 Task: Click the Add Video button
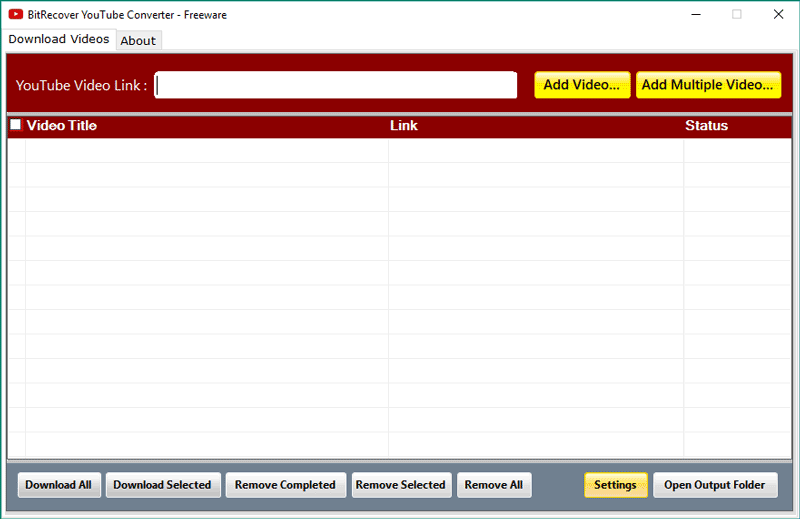[x=582, y=85]
